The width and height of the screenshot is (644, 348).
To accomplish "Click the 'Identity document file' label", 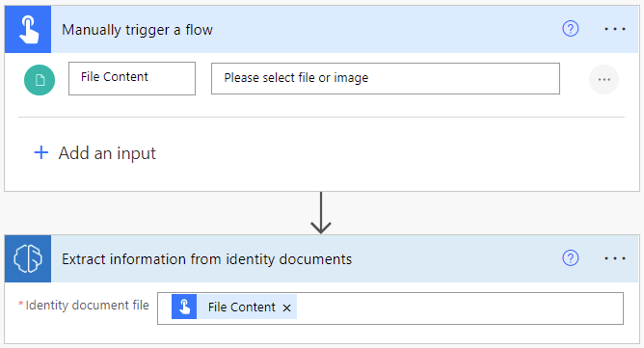I will tap(87, 306).
